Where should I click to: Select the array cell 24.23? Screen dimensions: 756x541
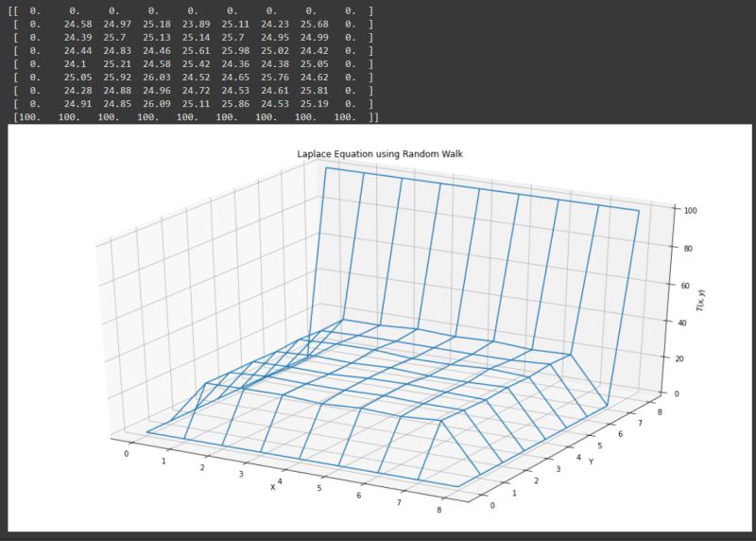275,25
